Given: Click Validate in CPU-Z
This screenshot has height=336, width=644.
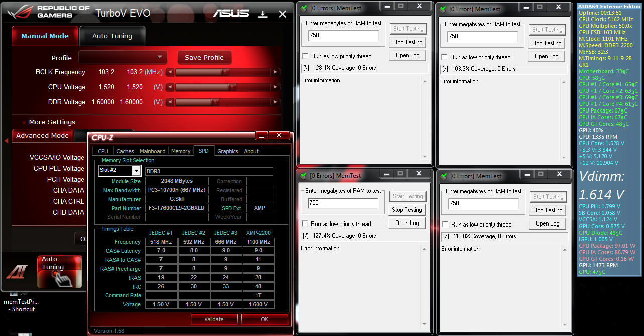Looking at the screenshot, I should [214, 319].
